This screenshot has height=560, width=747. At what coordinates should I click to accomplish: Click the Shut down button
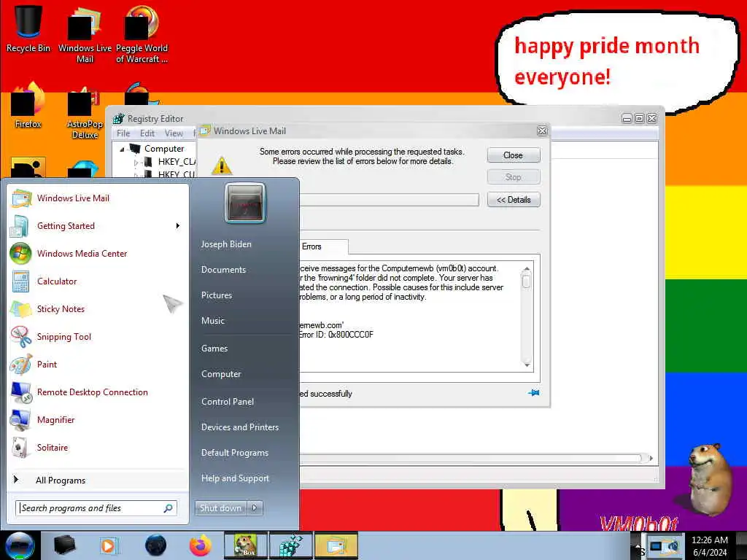(x=220, y=508)
